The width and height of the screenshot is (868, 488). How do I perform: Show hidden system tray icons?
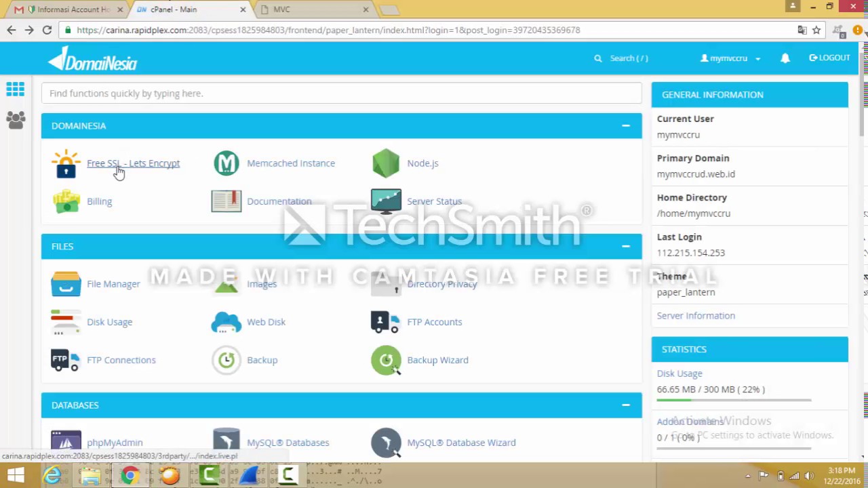coord(748,476)
